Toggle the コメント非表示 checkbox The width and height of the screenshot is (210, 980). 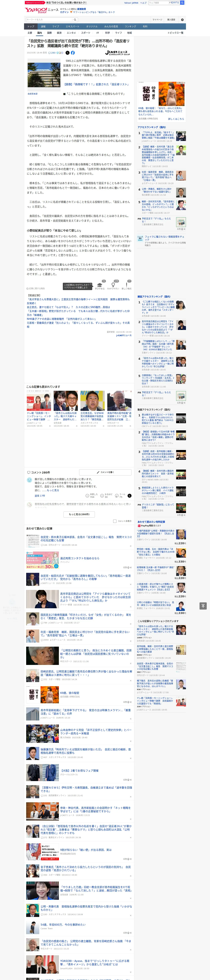pyautogui.click(x=115, y=521)
